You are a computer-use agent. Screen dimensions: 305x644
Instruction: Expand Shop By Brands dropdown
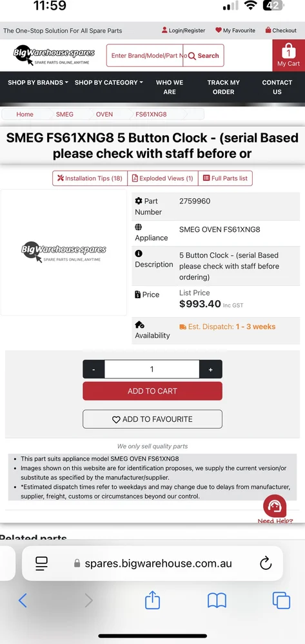[38, 82]
